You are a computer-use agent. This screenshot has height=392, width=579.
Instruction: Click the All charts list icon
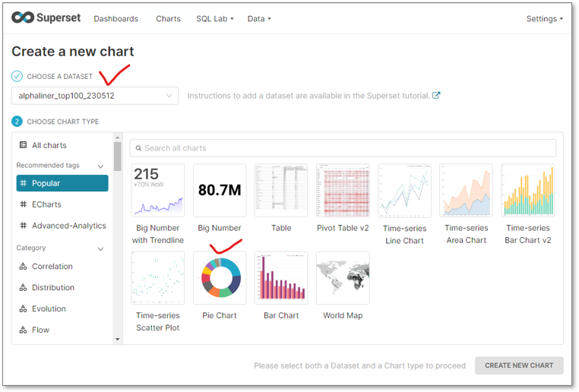click(24, 145)
